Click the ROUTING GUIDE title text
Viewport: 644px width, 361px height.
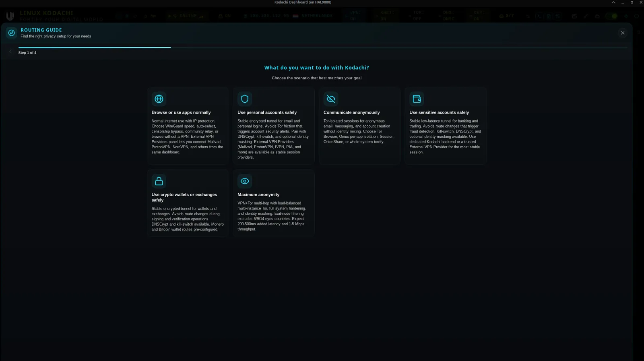click(41, 30)
